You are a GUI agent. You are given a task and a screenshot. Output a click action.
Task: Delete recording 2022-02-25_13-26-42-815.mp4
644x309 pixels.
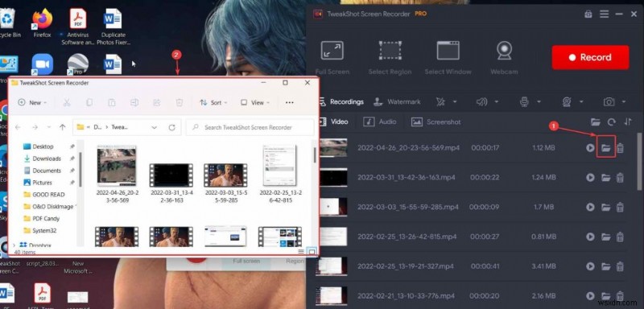click(x=620, y=237)
